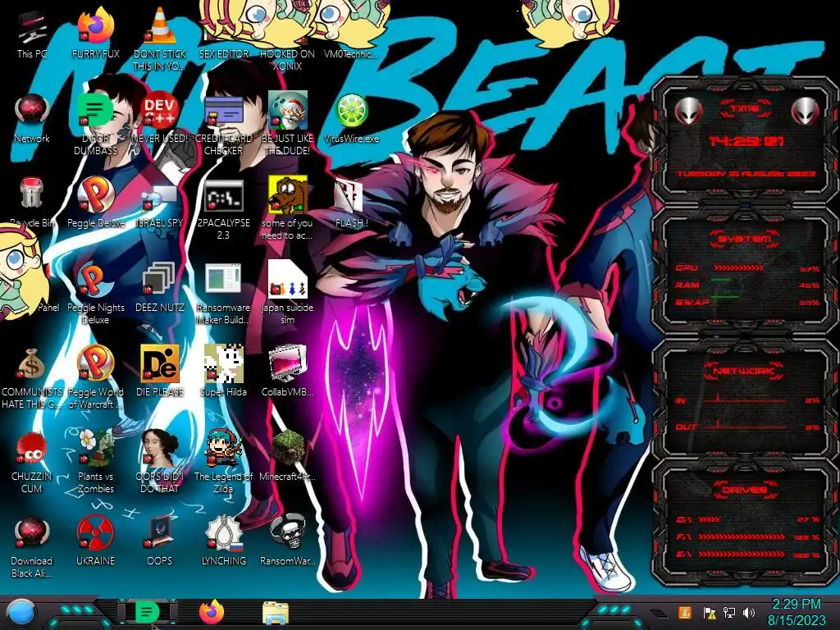The width and height of the screenshot is (840, 630).
Task: Click the Start orb button
Action: pos(21,612)
